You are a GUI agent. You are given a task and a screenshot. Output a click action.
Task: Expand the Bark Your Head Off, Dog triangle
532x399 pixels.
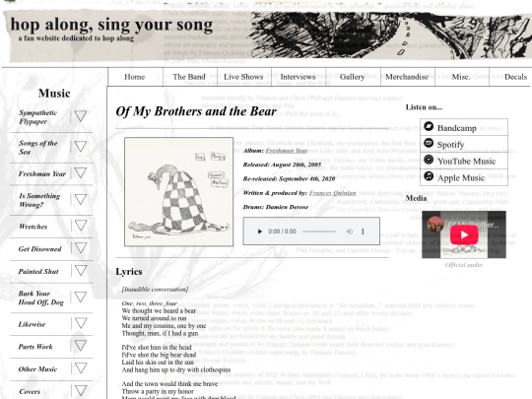point(81,298)
